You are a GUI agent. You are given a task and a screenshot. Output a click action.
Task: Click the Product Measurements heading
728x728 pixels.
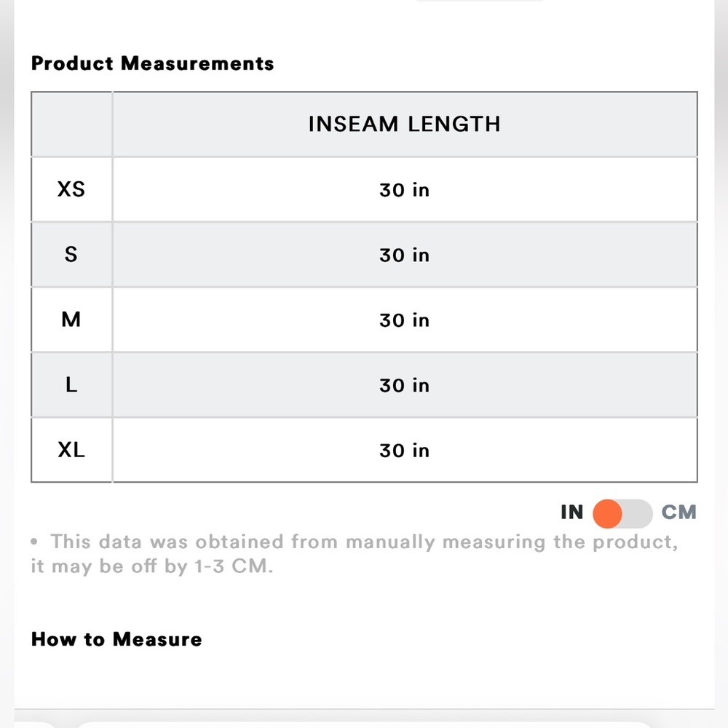152,63
